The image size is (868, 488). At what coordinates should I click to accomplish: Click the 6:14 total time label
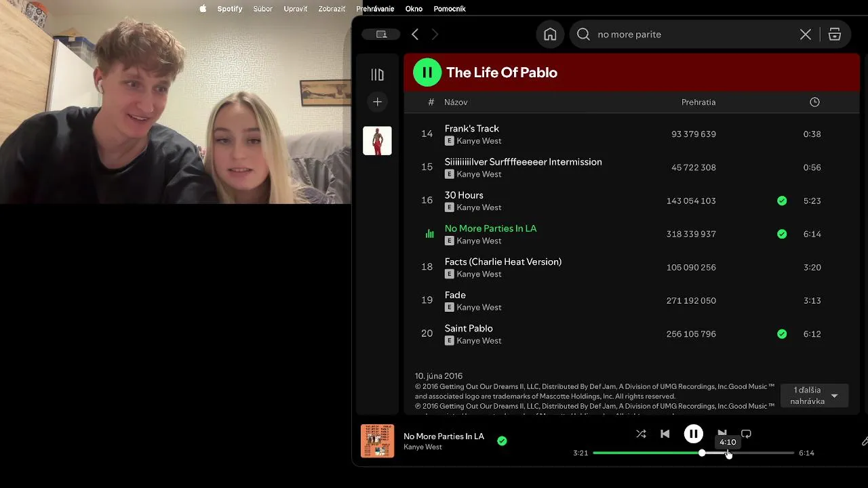coord(806,453)
